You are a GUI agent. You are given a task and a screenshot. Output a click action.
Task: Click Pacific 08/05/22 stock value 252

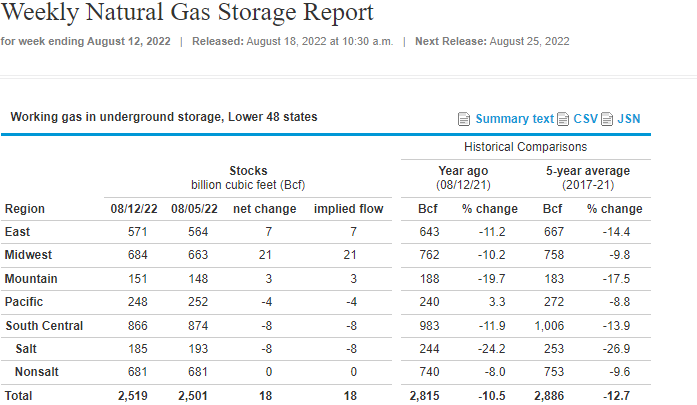coord(198,302)
